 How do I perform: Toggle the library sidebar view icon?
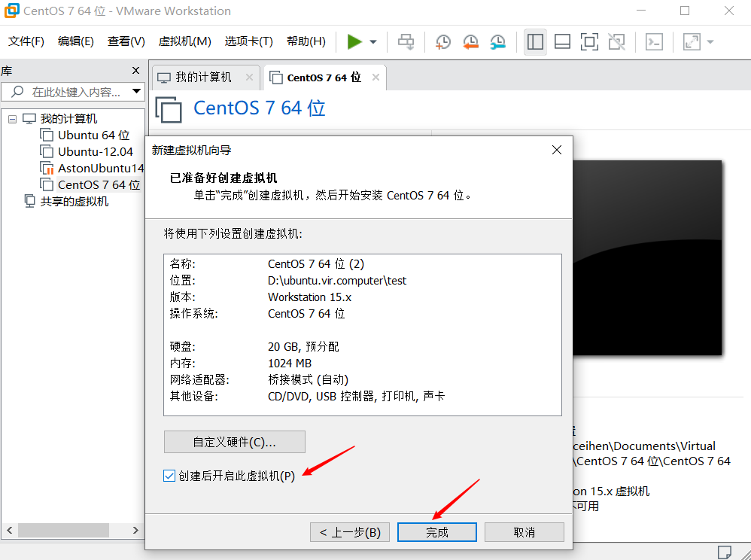(x=535, y=41)
